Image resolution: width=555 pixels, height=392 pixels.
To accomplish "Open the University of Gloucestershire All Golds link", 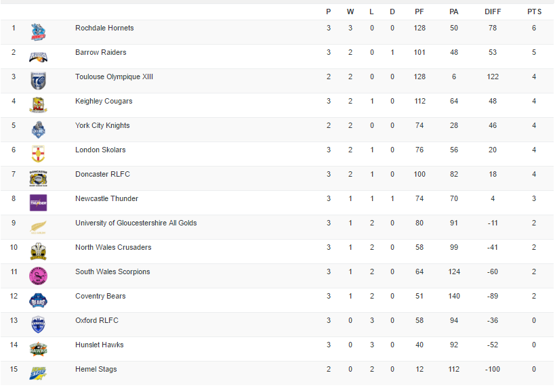I will click(137, 223).
